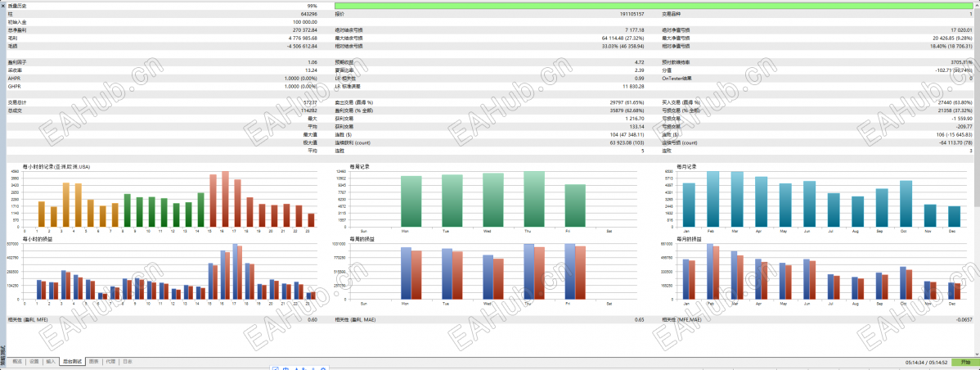Select expected payoff value 4.72

640,62
